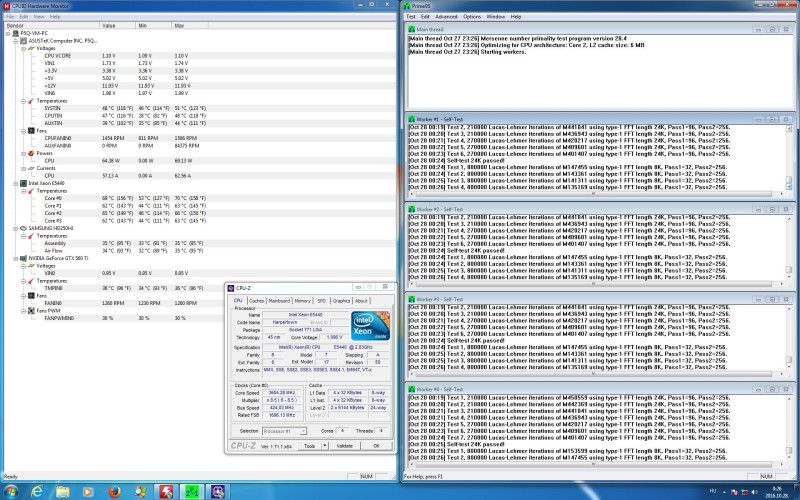Click the Powers flame icon under ASUSTeK

coord(31,153)
